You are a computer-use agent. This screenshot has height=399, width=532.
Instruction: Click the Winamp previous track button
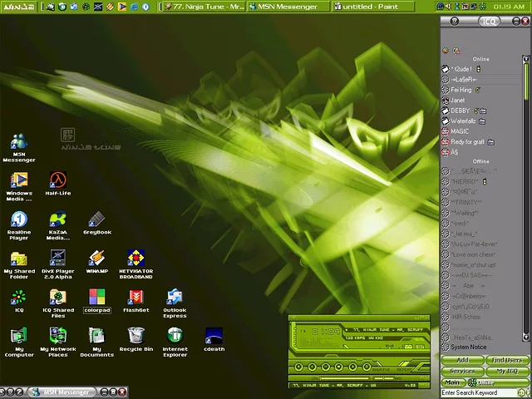(x=298, y=367)
